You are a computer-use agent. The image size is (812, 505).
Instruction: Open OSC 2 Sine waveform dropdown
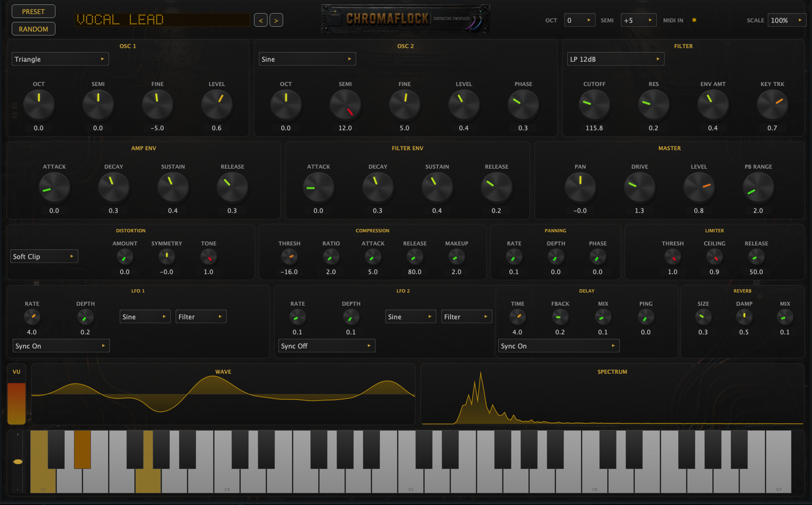[x=307, y=59]
